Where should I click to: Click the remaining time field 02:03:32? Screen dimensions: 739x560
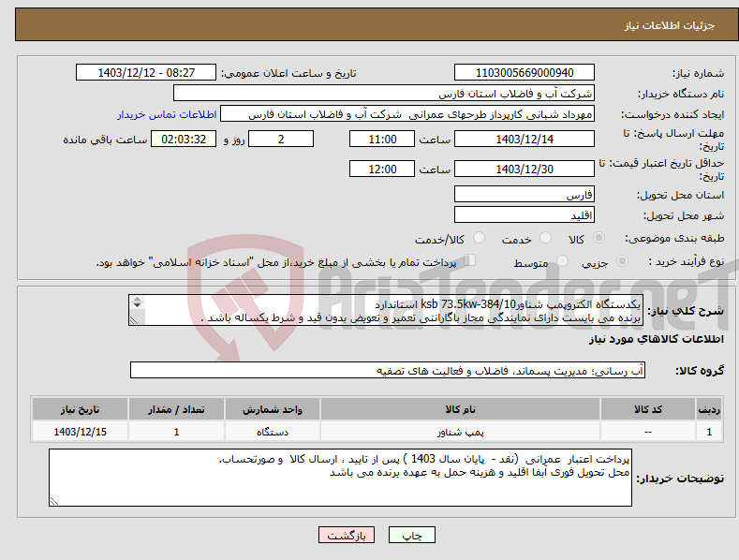pyautogui.click(x=184, y=139)
